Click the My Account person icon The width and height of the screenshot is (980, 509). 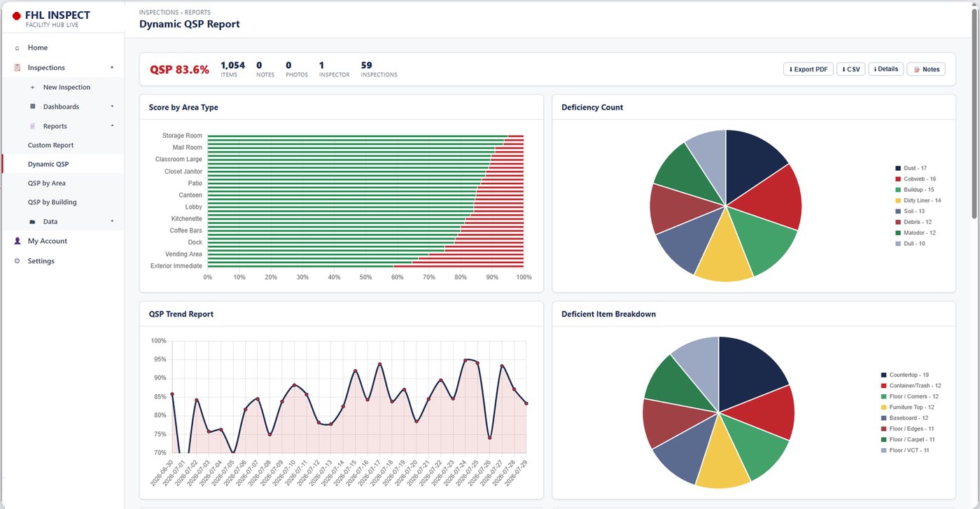[17, 241]
